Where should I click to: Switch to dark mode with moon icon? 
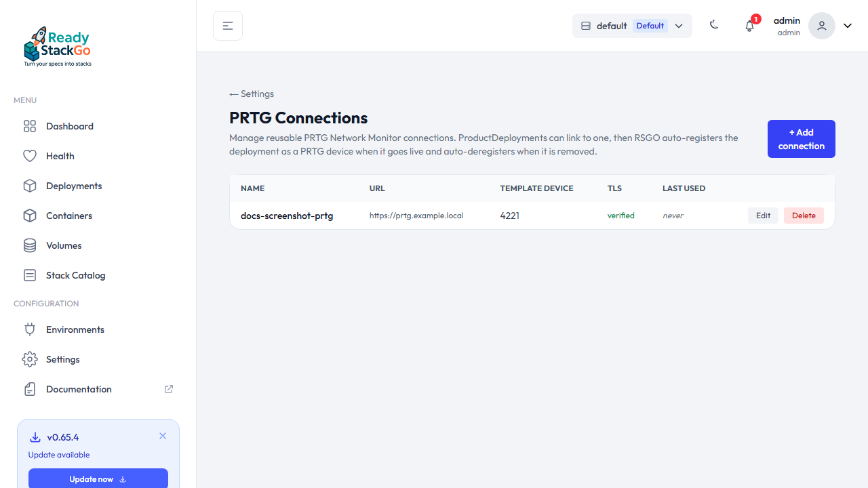(x=714, y=25)
